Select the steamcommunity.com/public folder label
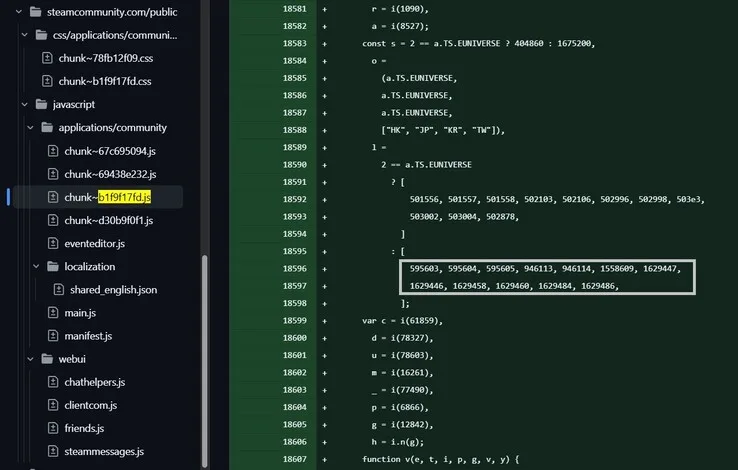This screenshot has width=738, height=470. click(x=112, y=12)
